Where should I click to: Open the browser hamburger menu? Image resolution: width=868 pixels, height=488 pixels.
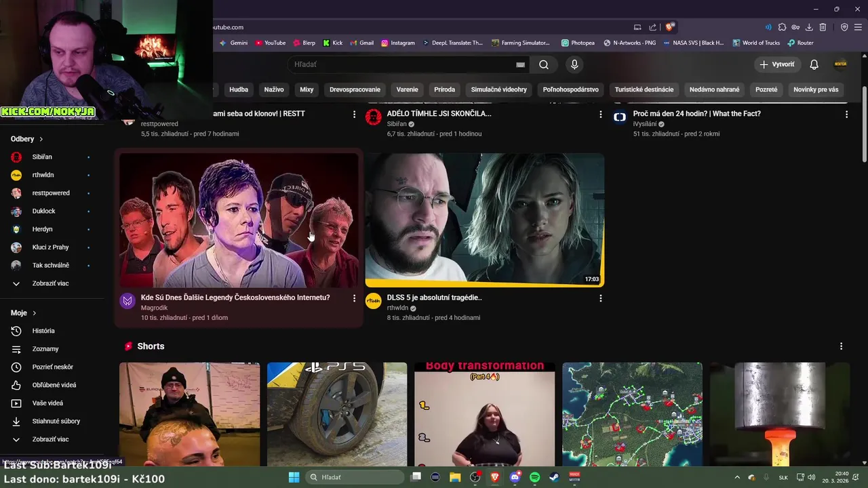pyautogui.click(x=858, y=27)
